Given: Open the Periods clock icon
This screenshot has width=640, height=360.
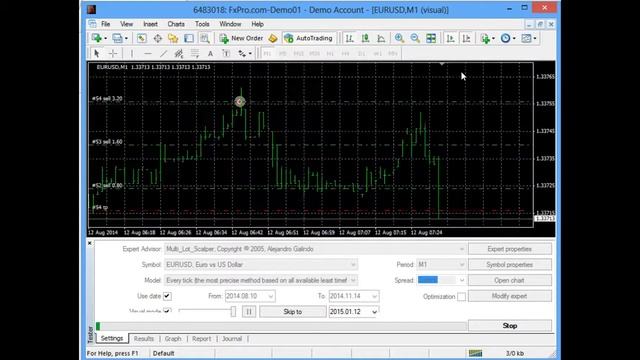Looking at the screenshot, I should [506, 38].
